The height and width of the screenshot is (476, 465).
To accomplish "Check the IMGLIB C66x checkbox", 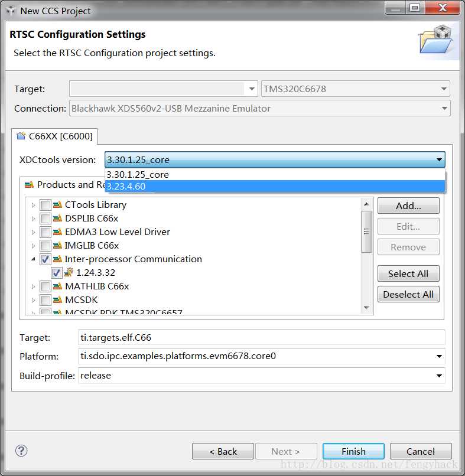I will click(x=45, y=245).
